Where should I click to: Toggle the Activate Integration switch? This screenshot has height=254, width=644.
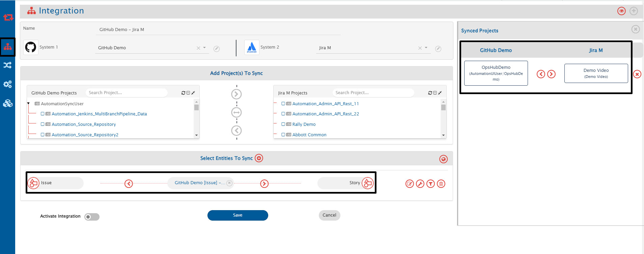tap(92, 217)
